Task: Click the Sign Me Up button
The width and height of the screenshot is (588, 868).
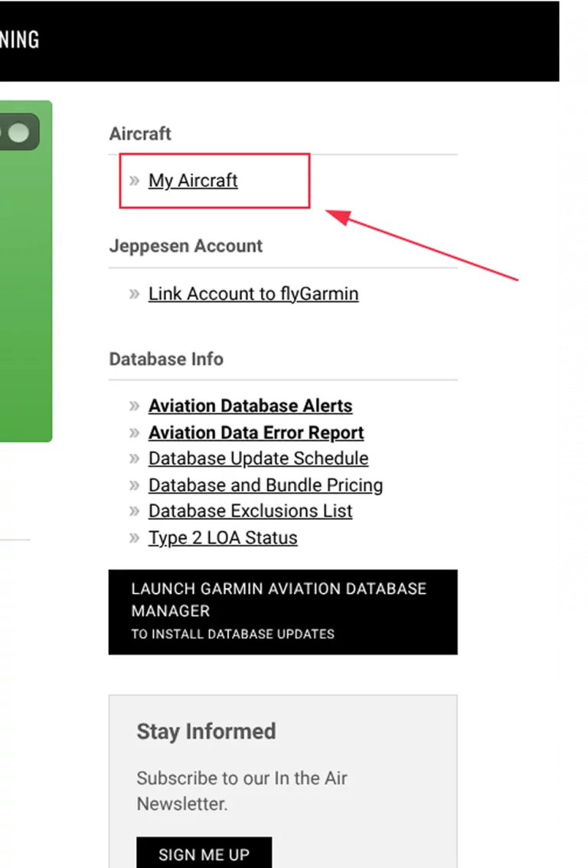Action: pyautogui.click(x=204, y=853)
